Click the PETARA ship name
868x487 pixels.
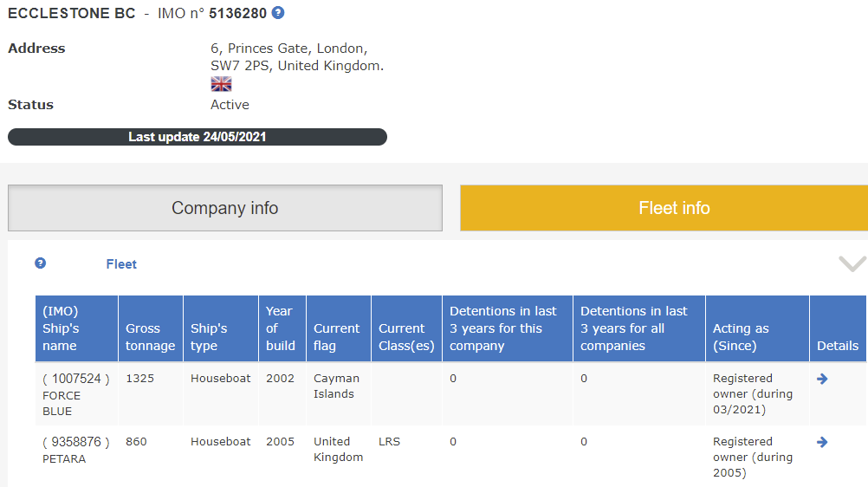[x=64, y=458]
